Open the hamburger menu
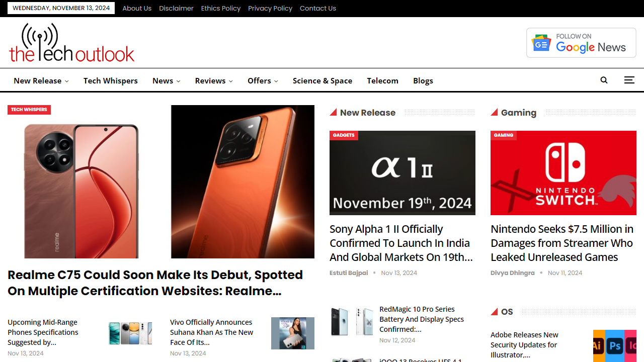Viewport: 644px width, 362px height. pos(629,80)
